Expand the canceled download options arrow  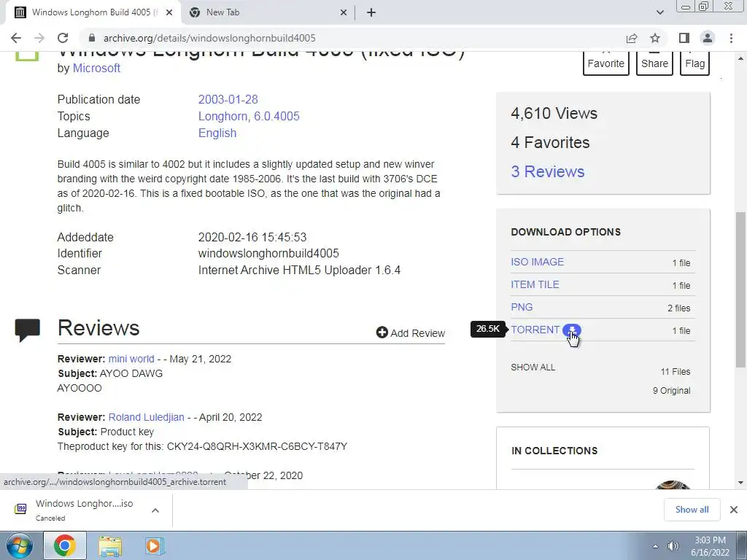pyautogui.click(x=155, y=510)
